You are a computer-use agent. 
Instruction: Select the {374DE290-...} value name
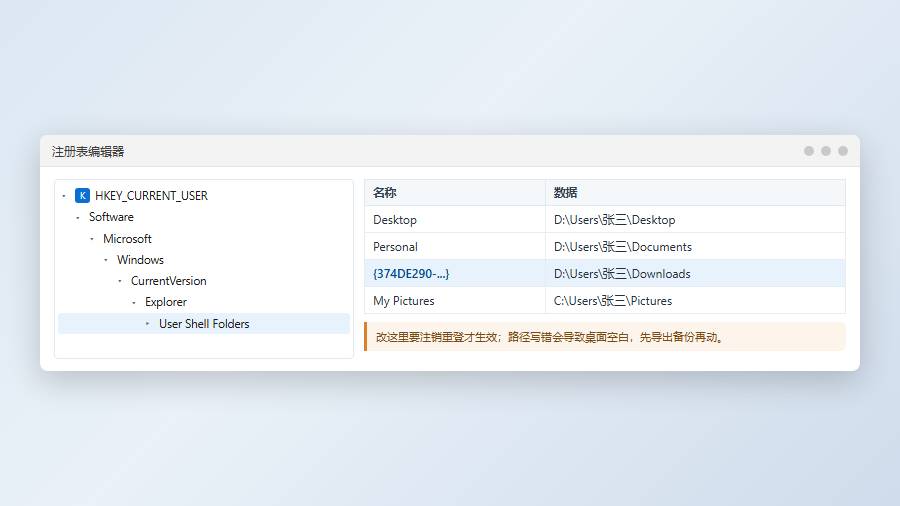[455, 274]
